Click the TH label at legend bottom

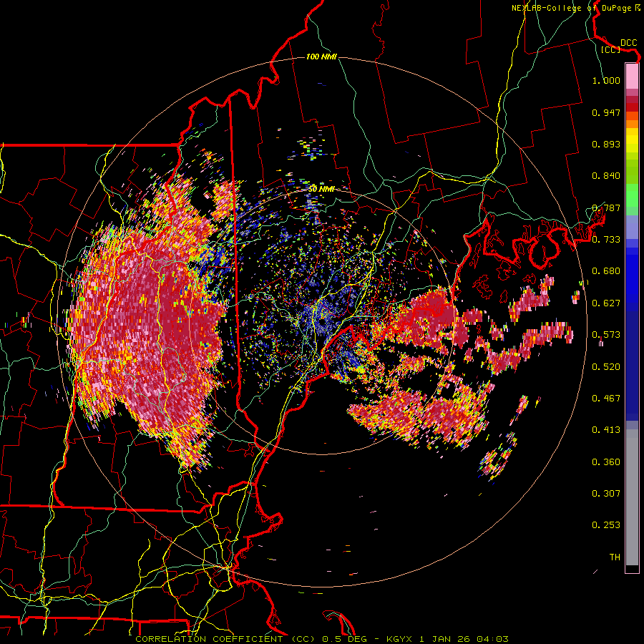click(615, 557)
